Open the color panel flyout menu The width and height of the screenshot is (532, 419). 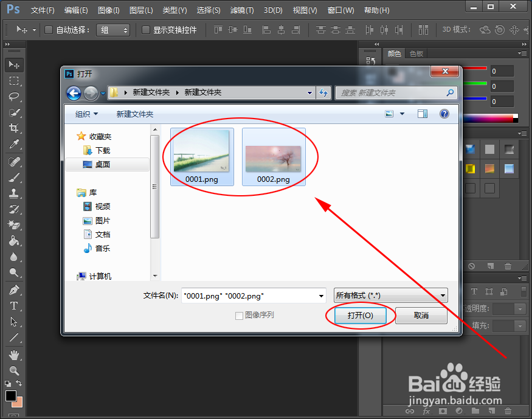tap(522, 54)
